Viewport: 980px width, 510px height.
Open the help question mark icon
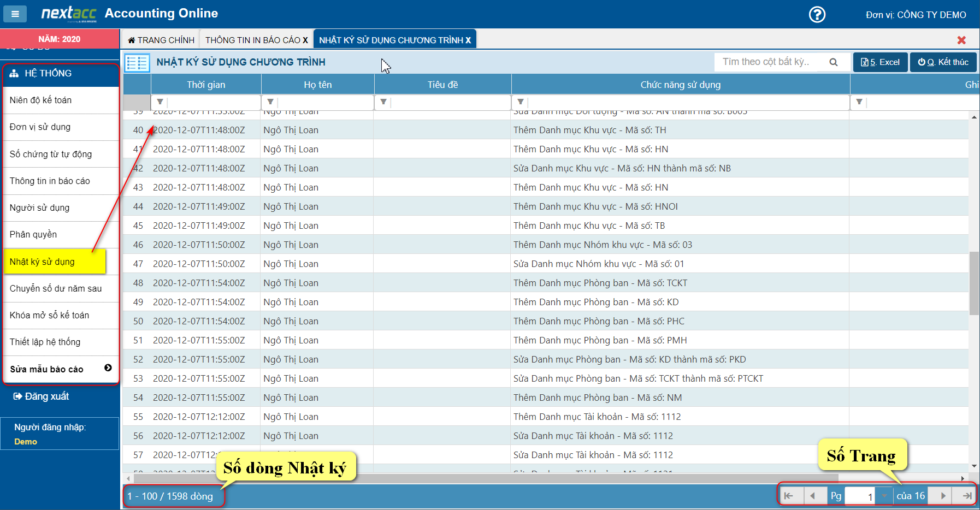(x=817, y=15)
